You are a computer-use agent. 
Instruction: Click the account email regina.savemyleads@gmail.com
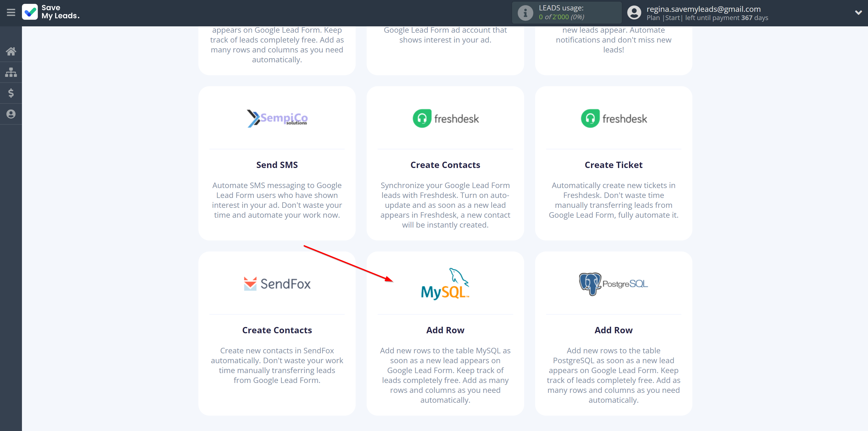(x=704, y=9)
